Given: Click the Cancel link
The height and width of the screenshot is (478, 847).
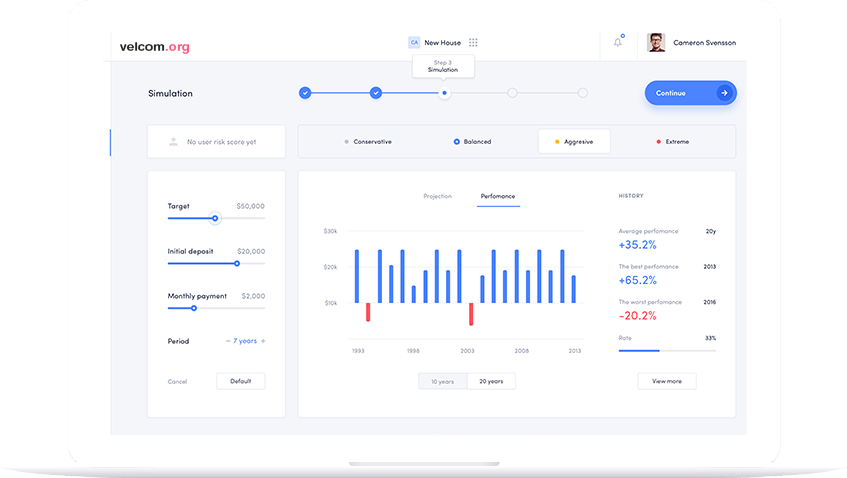Looking at the screenshot, I should (177, 381).
